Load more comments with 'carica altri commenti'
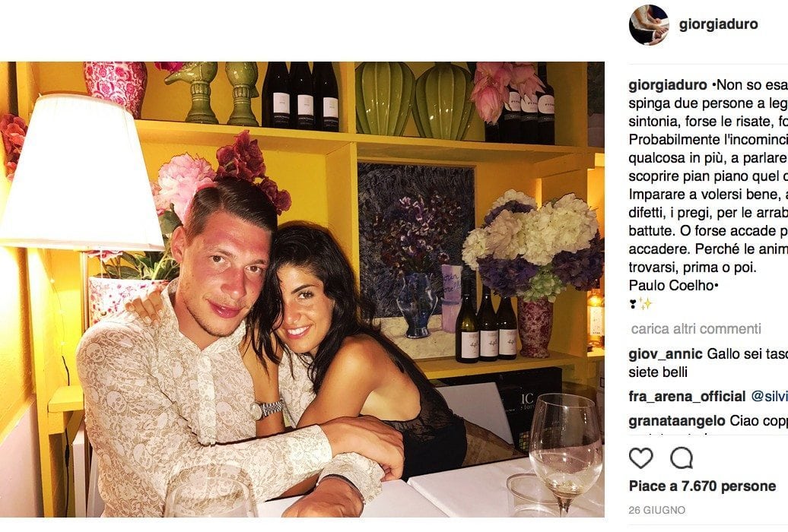Image resolution: width=788 pixels, height=532 pixels. pos(696,329)
